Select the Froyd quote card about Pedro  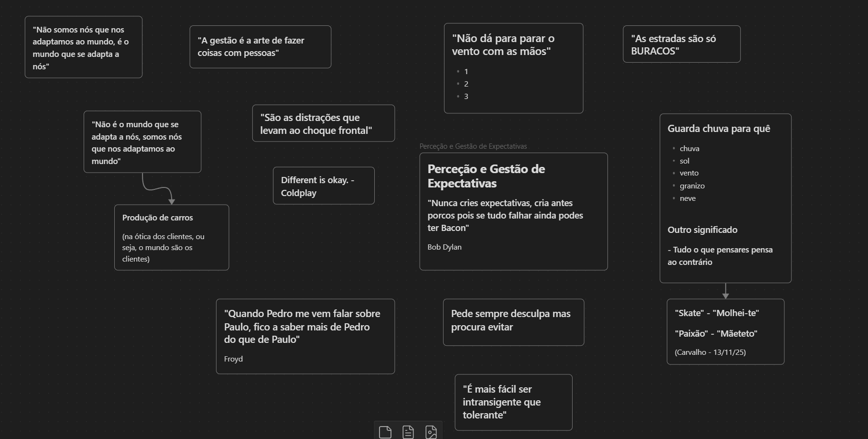[305, 336]
